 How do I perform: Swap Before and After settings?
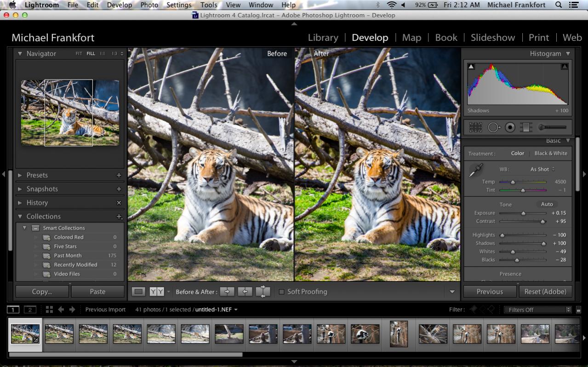tap(263, 292)
